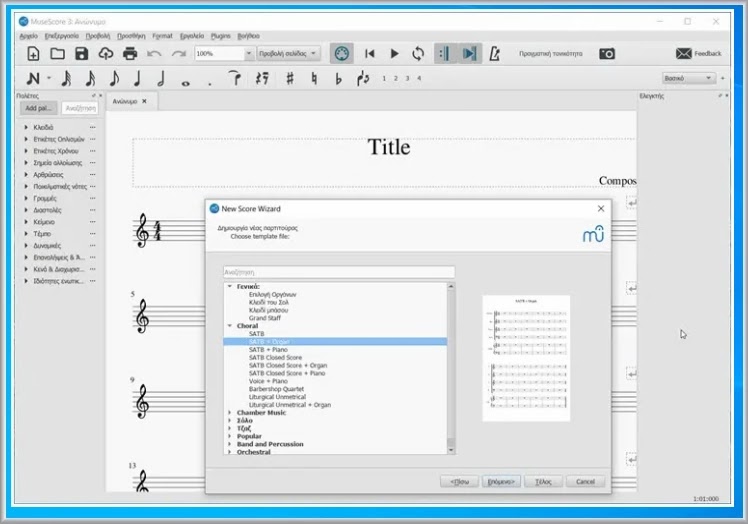Open the Επεξεργασία menu
The width and height of the screenshot is (748, 524).
[x=62, y=36]
